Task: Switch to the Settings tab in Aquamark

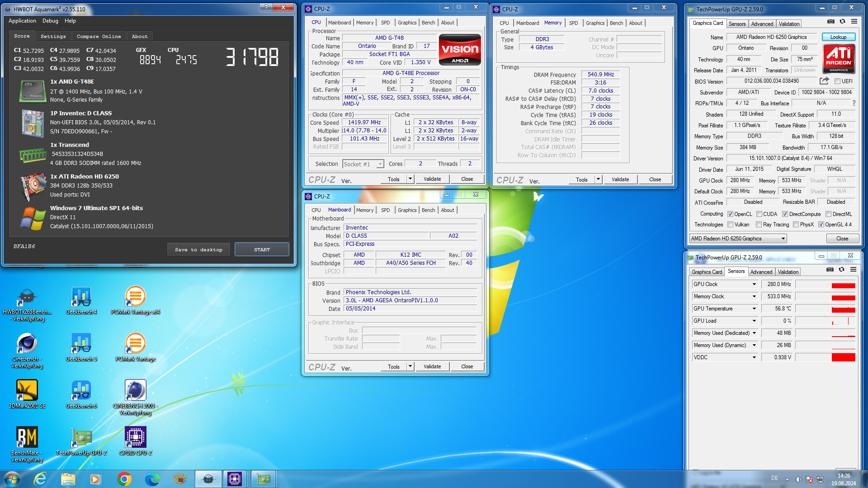Action: [x=53, y=36]
